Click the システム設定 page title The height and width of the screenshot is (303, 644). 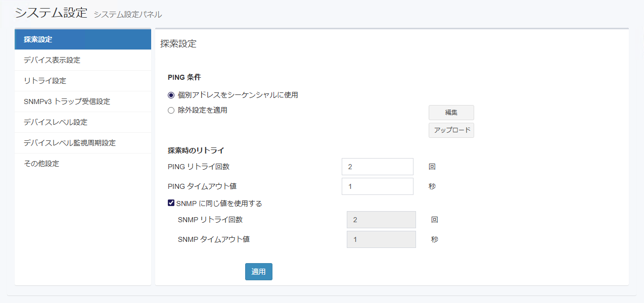coord(51,13)
